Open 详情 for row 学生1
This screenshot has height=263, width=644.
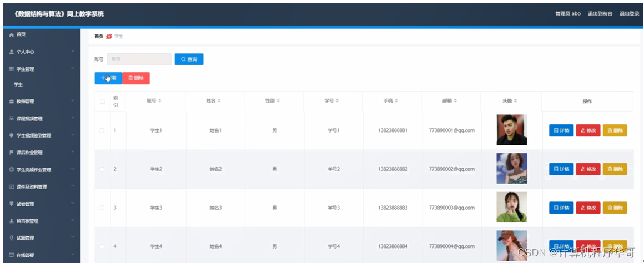click(x=561, y=130)
